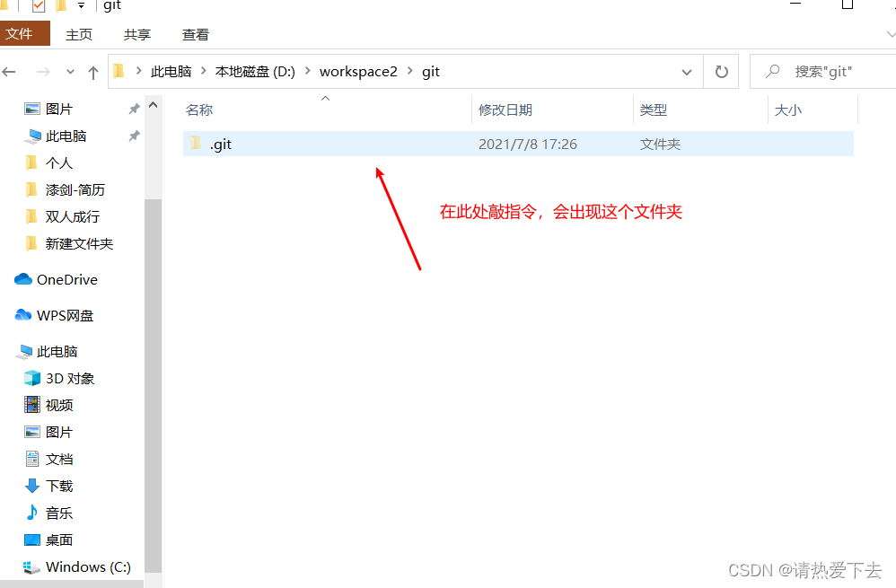Open the address bar history dropdown
This screenshot has height=588, width=896.
(x=687, y=72)
